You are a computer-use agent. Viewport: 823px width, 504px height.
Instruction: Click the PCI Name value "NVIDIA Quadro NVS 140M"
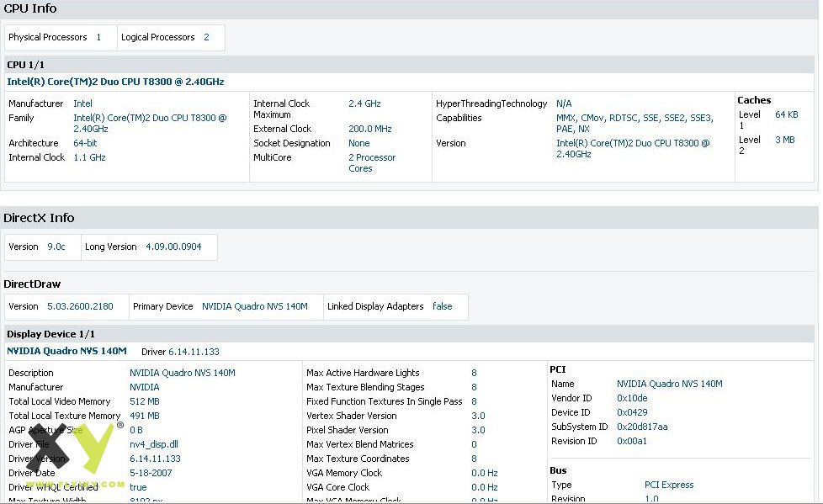670,384
